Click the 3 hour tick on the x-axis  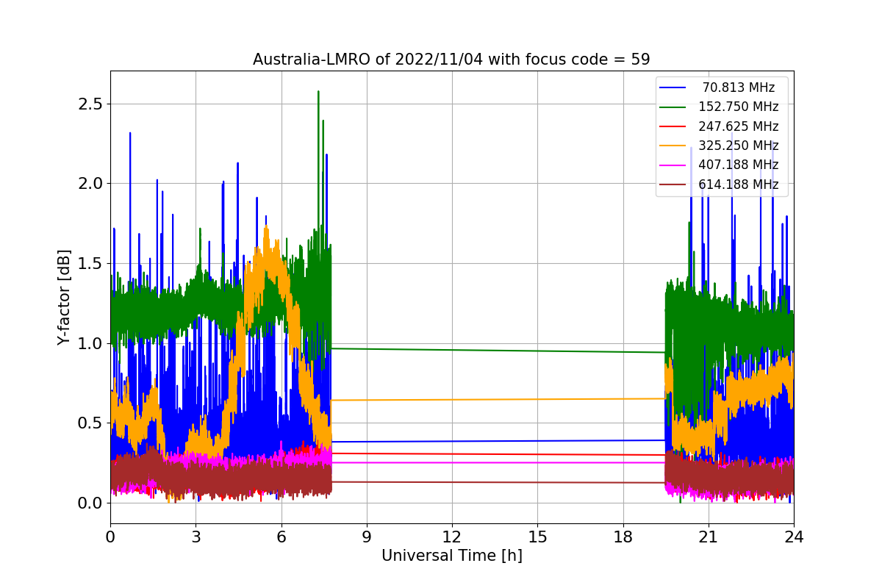(196, 537)
